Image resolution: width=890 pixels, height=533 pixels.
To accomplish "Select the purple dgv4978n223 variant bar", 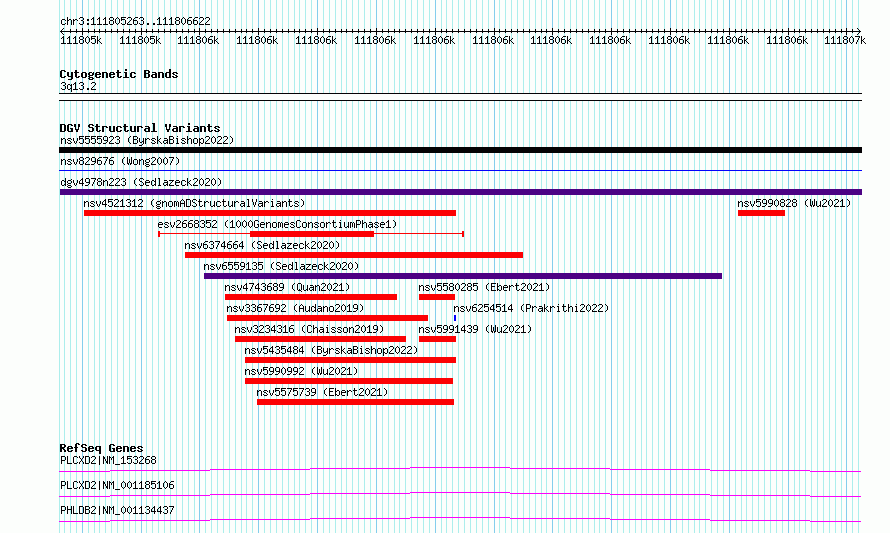I will click(x=461, y=192).
